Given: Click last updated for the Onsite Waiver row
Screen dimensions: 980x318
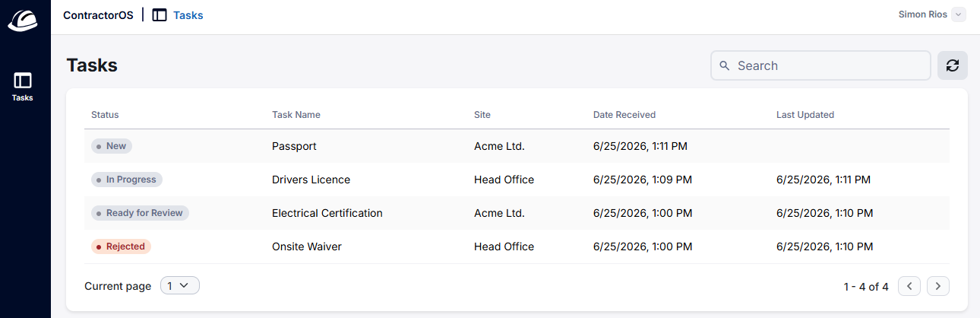Looking at the screenshot, I should (x=824, y=246).
